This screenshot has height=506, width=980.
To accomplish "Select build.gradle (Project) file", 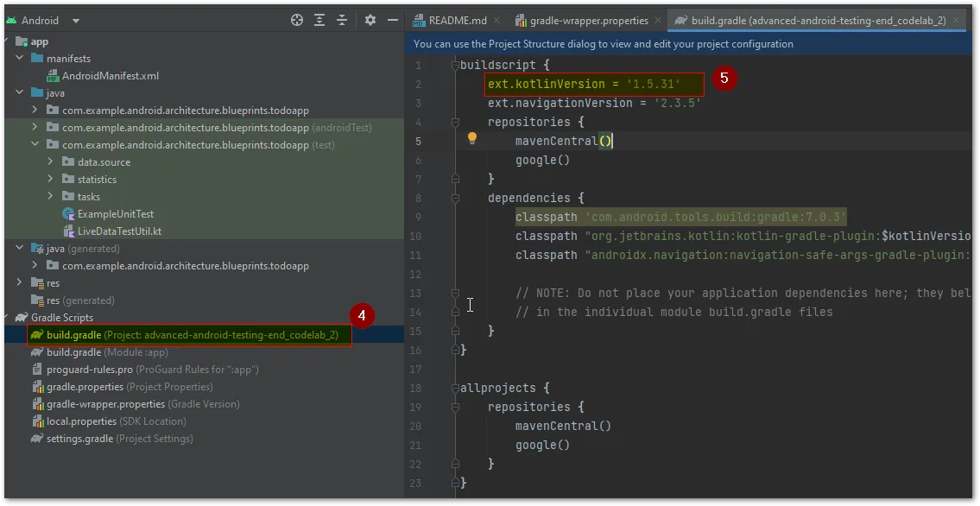I will 192,335.
